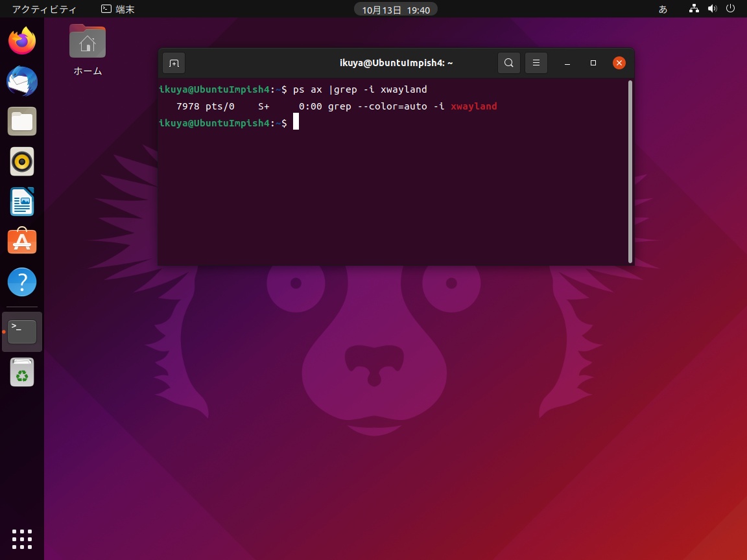
Task: Click the network status icon
Action: pyautogui.click(x=694, y=8)
